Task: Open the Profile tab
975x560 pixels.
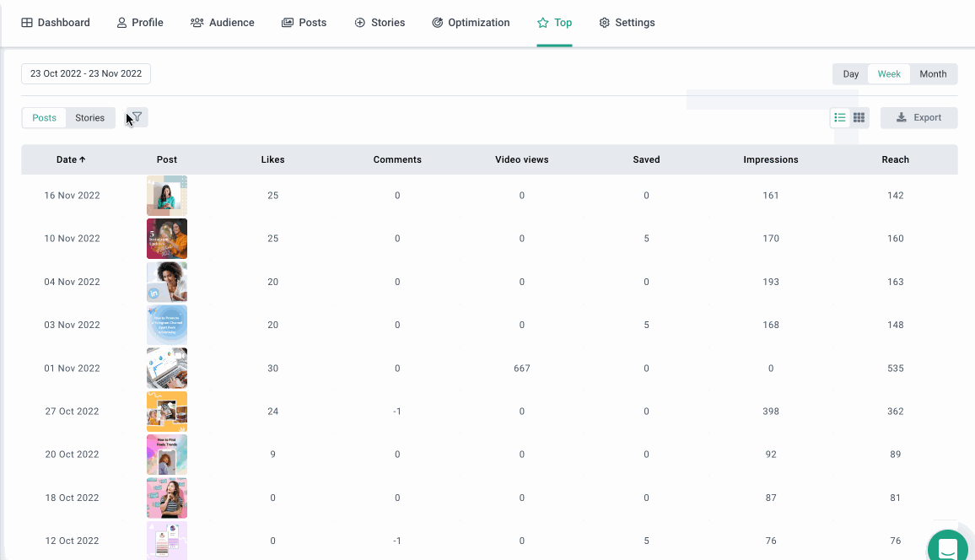Action: point(140,23)
